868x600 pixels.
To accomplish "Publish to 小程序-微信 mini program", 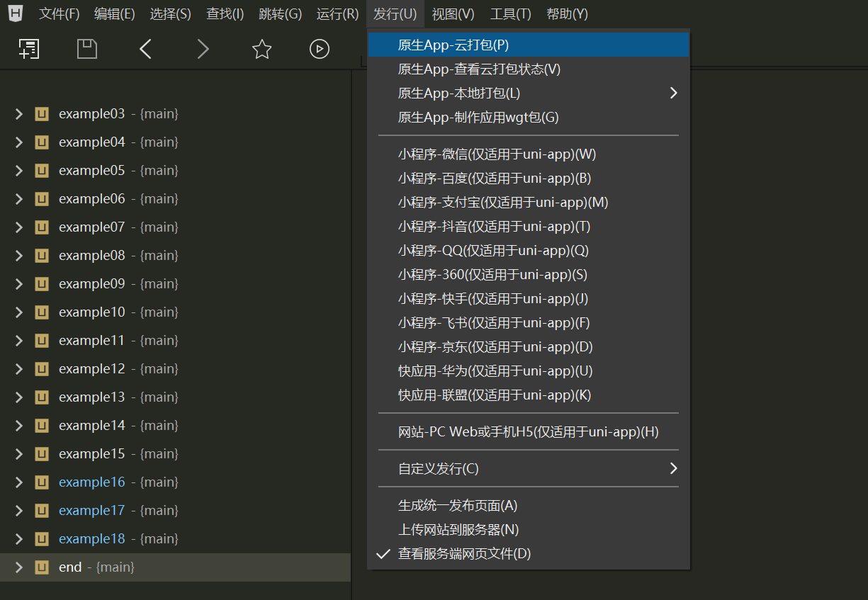I will 529,154.
